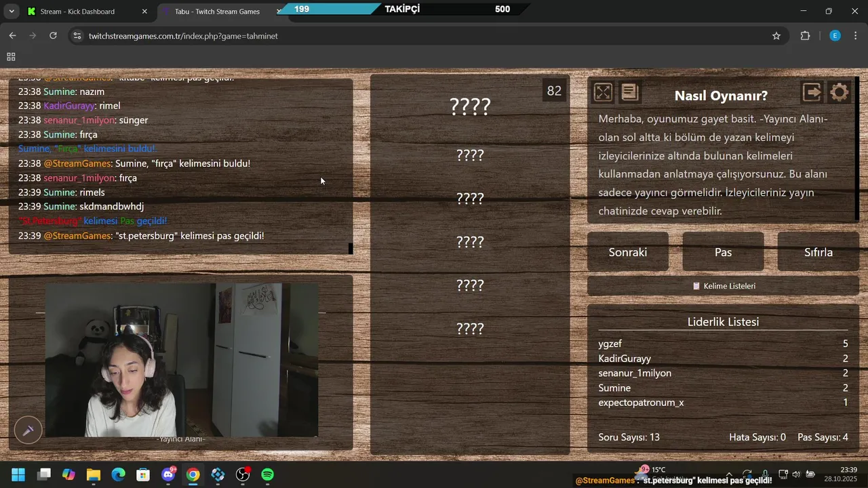Screen dimensions: 868x488
Task: Toggle fullscreen with the expand-arrows icon
Action: point(603,92)
